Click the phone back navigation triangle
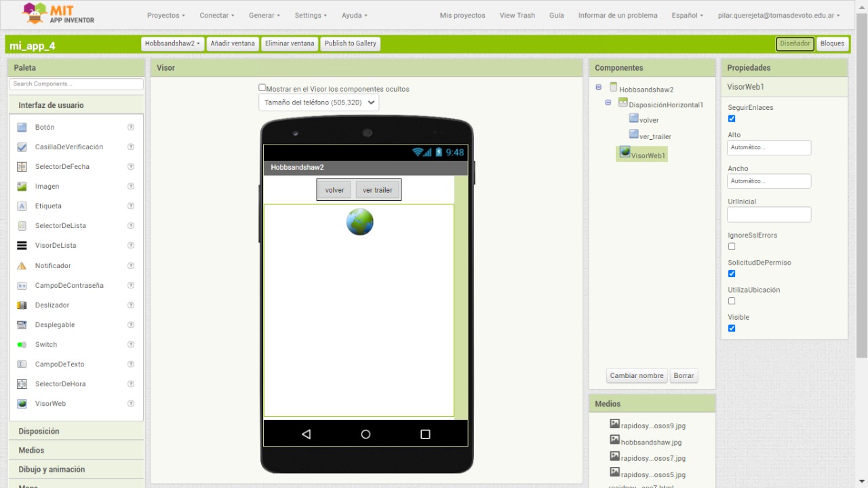 click(306, 434)
